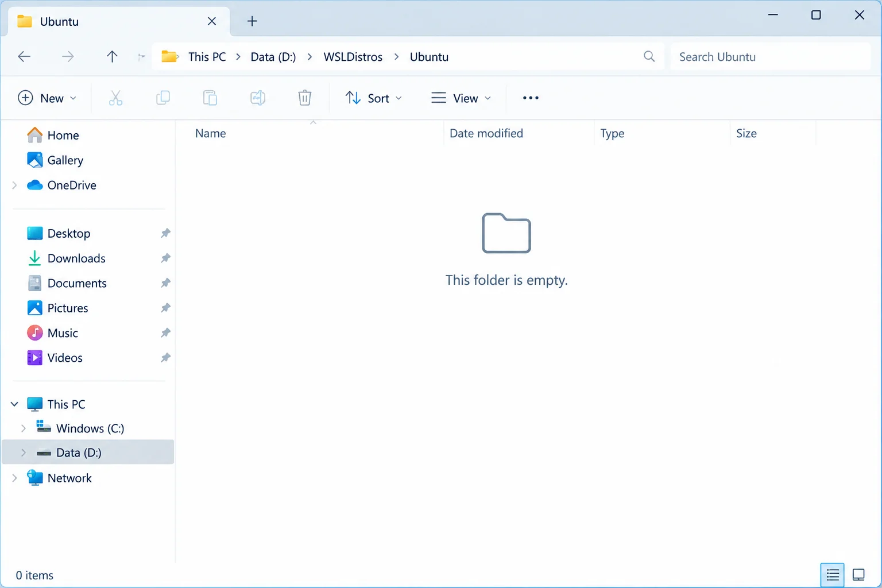882x588 pixels.
Task: Open Videos quick access folder
Action: click(x=55, y=358)
